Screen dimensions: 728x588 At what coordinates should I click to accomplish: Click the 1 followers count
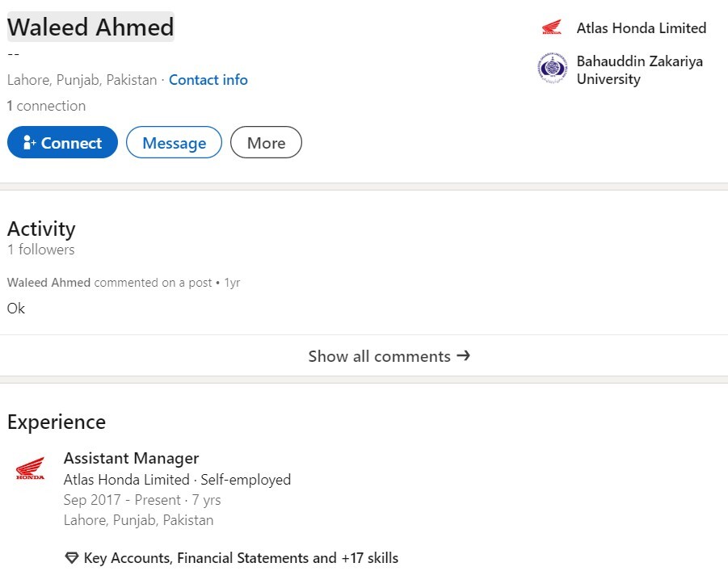coord(41,250)
